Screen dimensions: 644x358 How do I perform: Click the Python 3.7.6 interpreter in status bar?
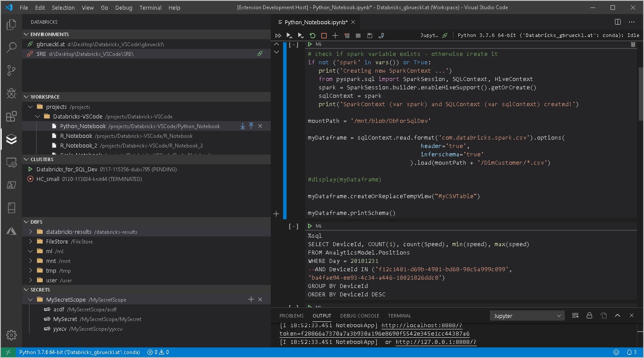pos(79,352)
